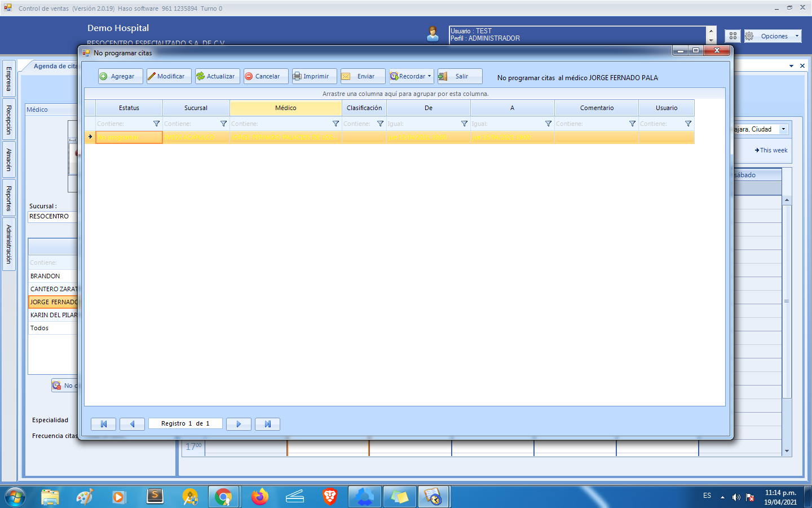
Task: Click the Recordar reminder button
Action: (x=408, y=76)
